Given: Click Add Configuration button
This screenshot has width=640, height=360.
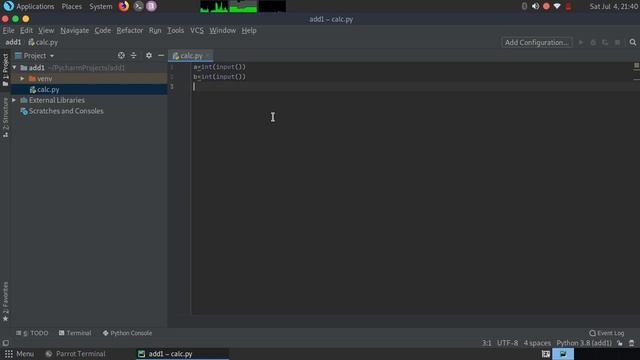Looking at the screenshot, I should [x=536, y=42].
